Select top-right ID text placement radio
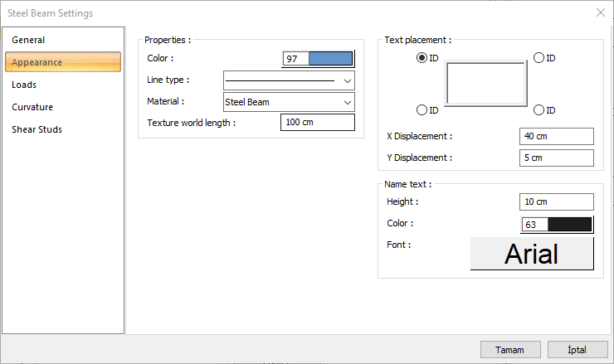614x364 pixels. click(538, 58)
